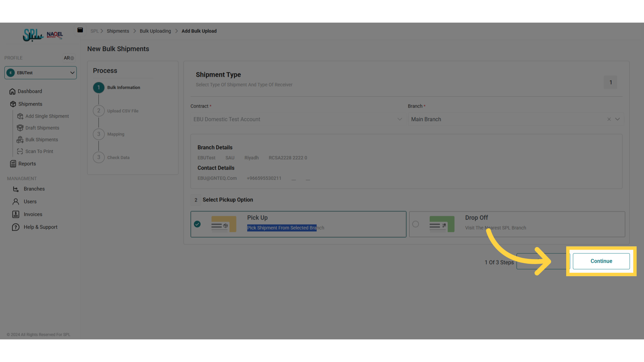Open the Users menu item
644x362 pixels.
[30, 202]
